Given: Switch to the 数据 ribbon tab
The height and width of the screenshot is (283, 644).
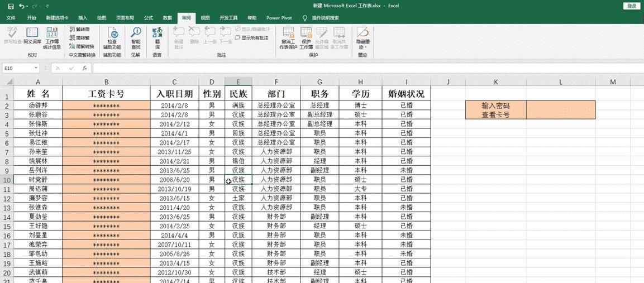Looking at the screenshot, I should click(167, 18).
